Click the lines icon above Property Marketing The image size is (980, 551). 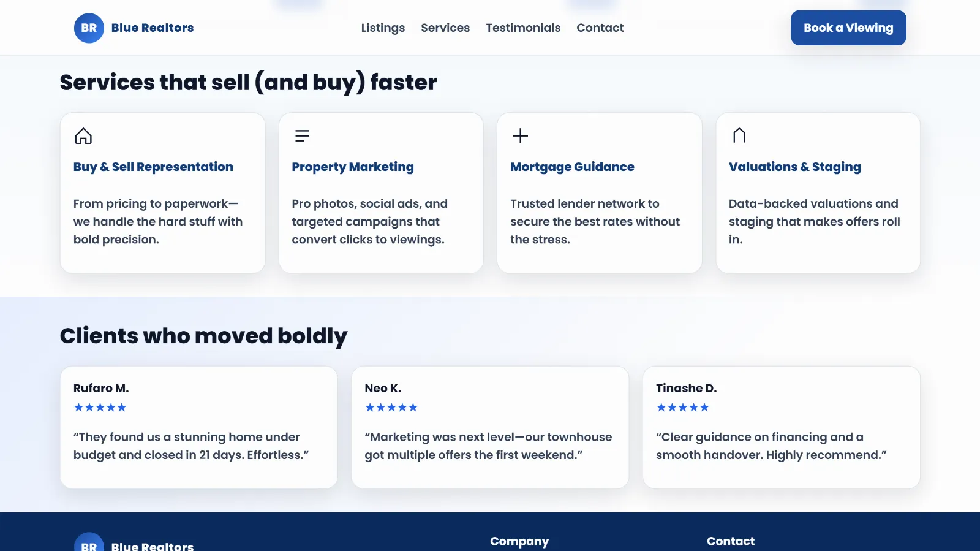302,135
